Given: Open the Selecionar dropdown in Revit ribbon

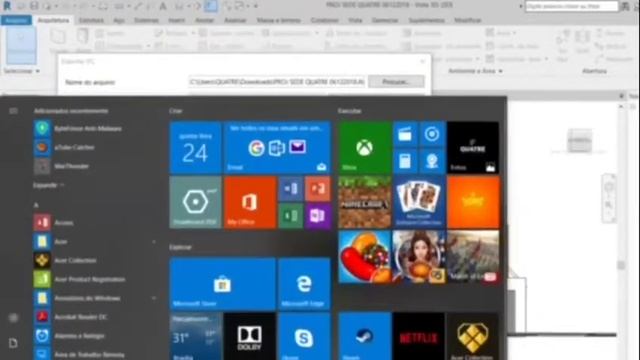Looking at the screenshot, I should coord(22,71).
